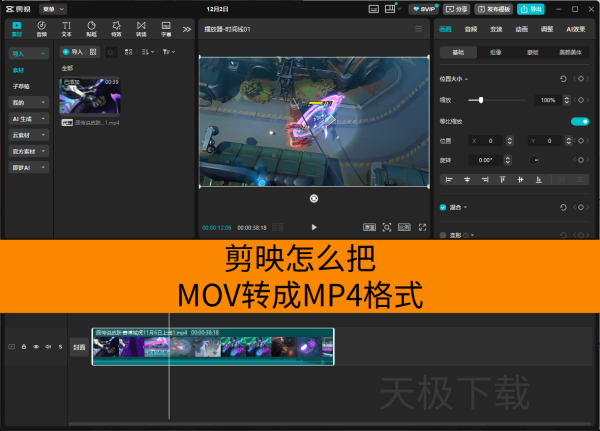Screen dimensions: 600x431
Task: Open the 转场 transitions tab
Action: (x=141, y=28)
